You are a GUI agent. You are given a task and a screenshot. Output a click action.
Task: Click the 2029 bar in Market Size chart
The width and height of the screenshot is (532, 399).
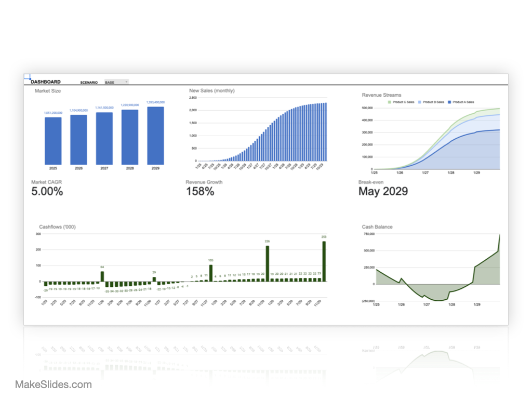pyautogui.click(x=155, y=135)
